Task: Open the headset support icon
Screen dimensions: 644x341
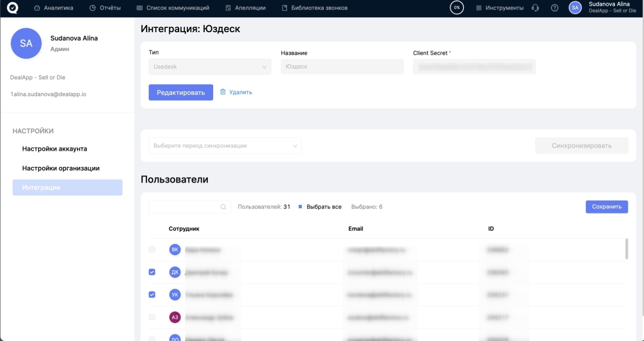Action: click(x=535, y=8)
